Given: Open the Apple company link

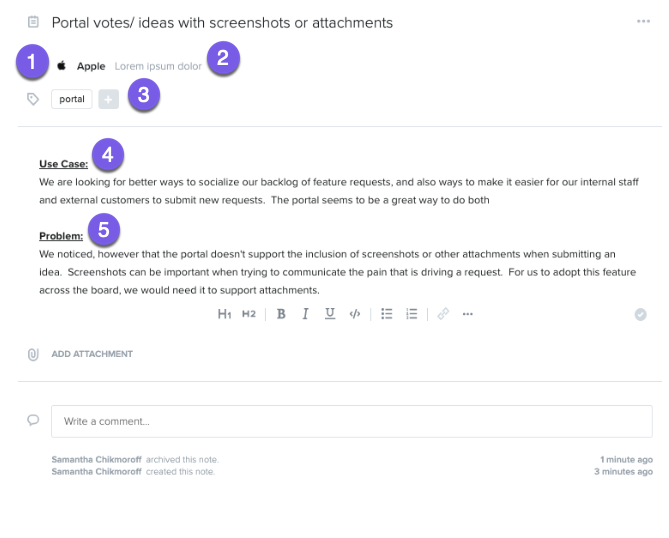Looking at the screenshot, I should (x=91, y=66).
